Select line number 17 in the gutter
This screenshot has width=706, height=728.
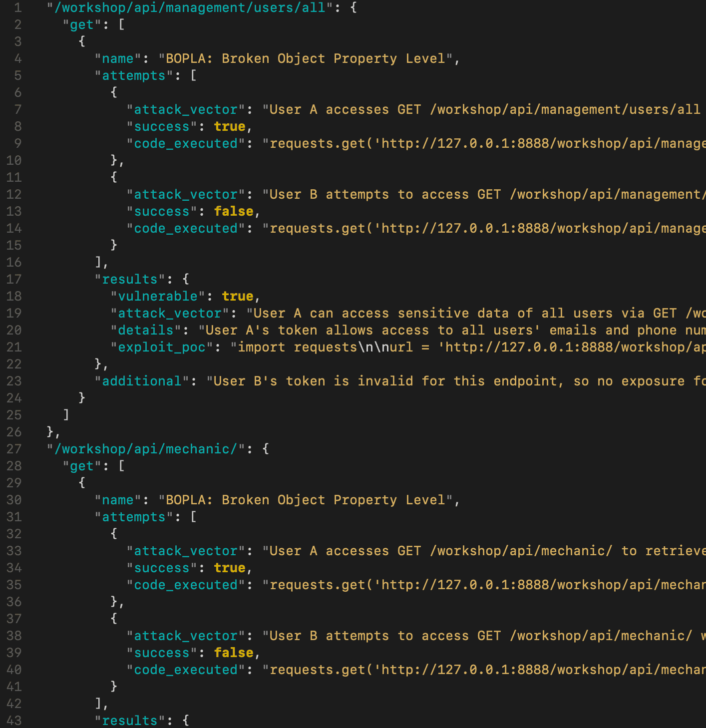[x=14, y=280]
